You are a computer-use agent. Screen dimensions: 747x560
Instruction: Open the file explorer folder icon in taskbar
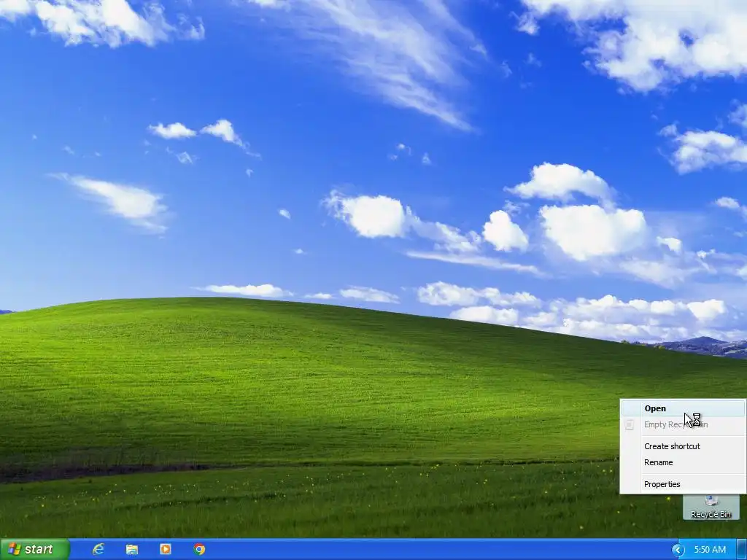coord(132,550)
